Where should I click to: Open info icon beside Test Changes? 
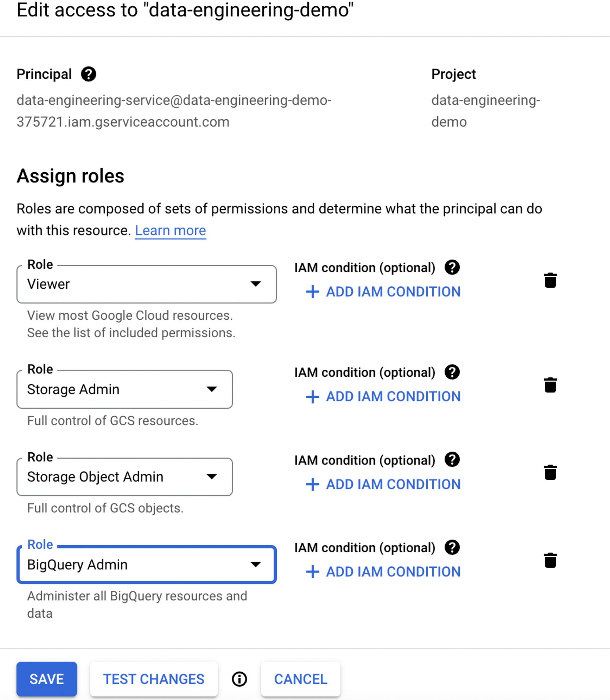click(x=239, y=679)
